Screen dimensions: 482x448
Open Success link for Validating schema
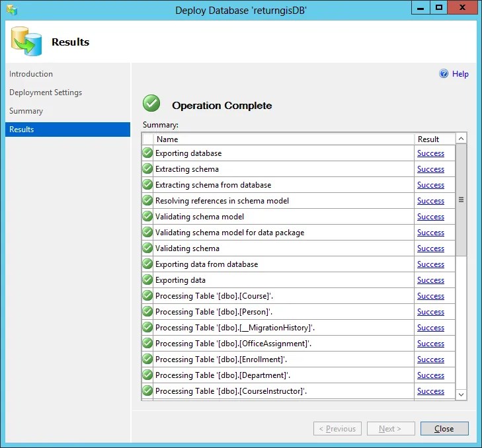point(430,248)
